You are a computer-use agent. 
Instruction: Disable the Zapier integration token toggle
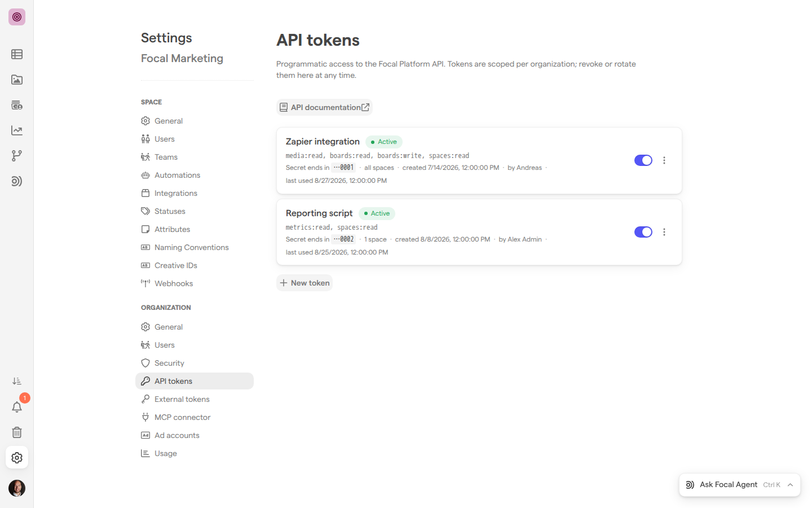pos(643,160)
